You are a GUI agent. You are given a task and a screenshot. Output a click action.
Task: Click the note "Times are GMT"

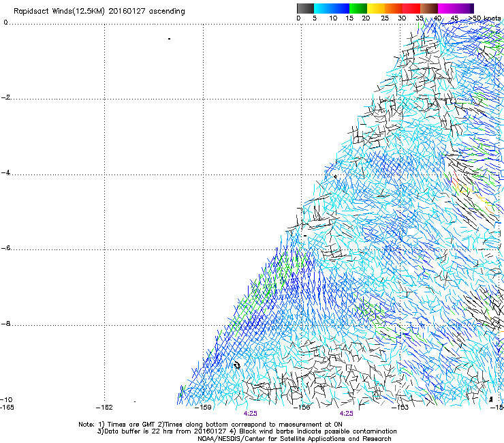click(131, 425)
